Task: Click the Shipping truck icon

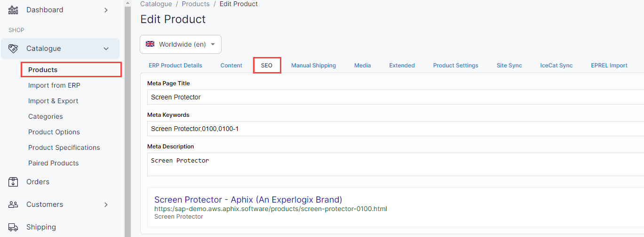Action: [x=13, y=227]
